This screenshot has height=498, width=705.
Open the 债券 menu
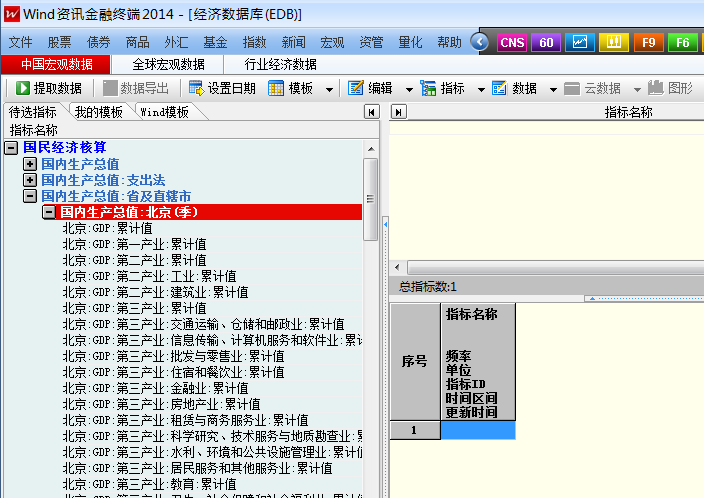(98, 43)
